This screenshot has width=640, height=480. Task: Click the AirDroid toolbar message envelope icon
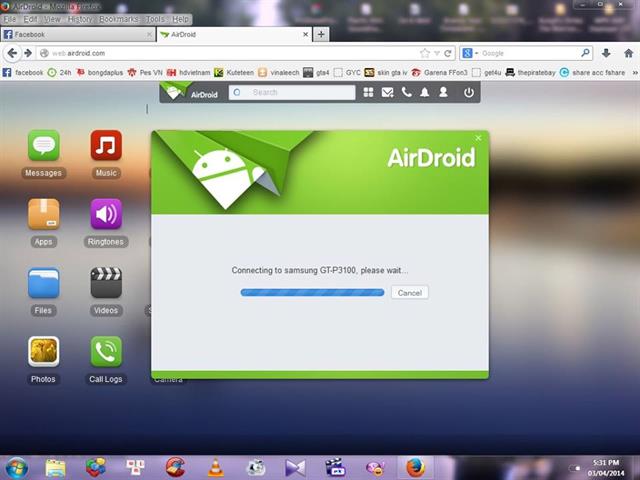[x=387, y=92]
